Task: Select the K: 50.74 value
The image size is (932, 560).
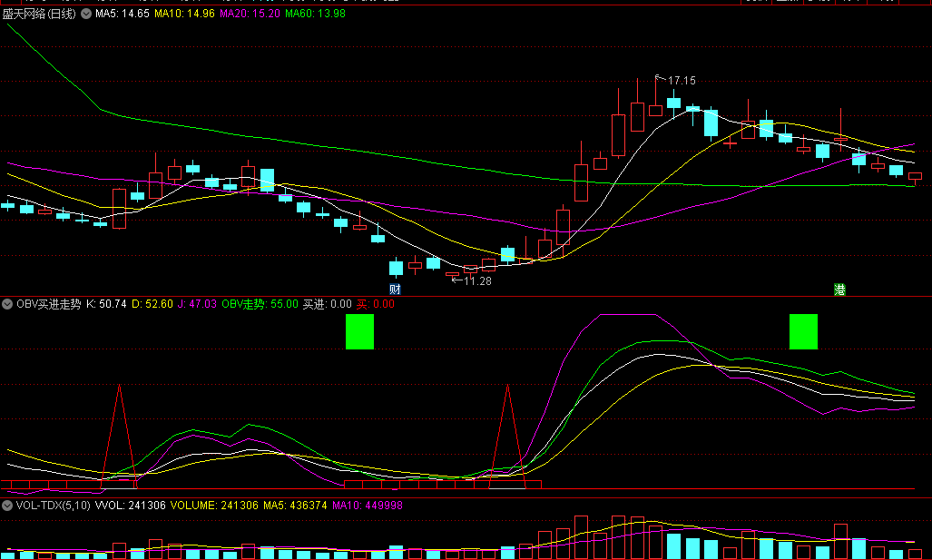Action: tap(106, 304)
